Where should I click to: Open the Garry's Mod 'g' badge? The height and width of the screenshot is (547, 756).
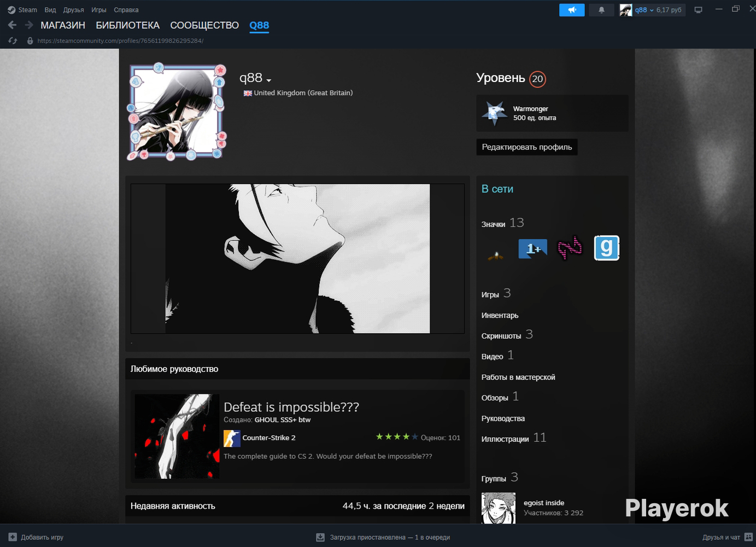click(606, 248)
